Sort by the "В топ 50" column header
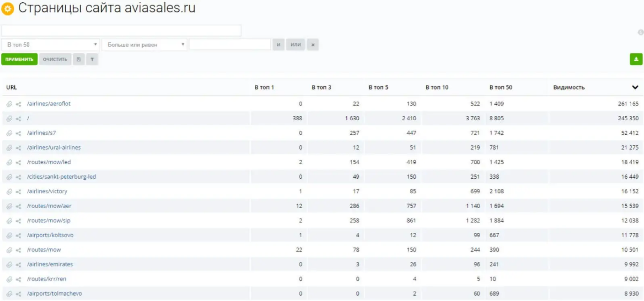This screenshot has height=301, width=644. pyautogui.click(x=501, y=87)
